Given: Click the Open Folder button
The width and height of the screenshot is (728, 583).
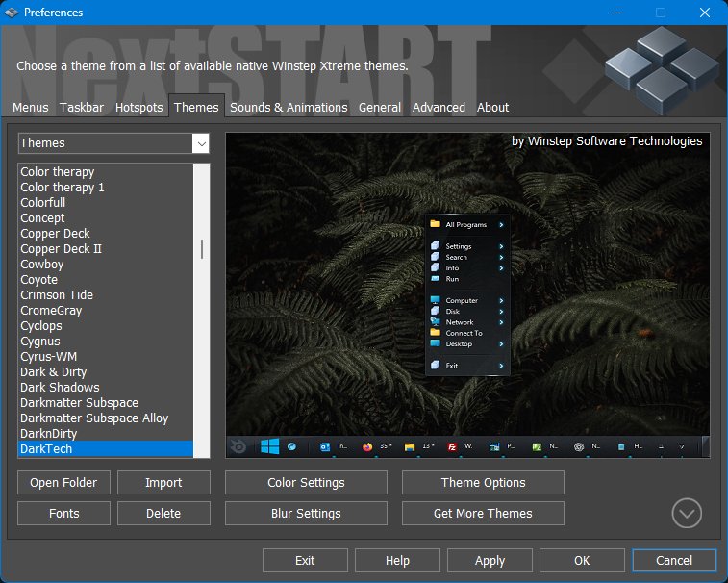Looking at the screenshot, I should pyautogui.click(x=63, y=483).
